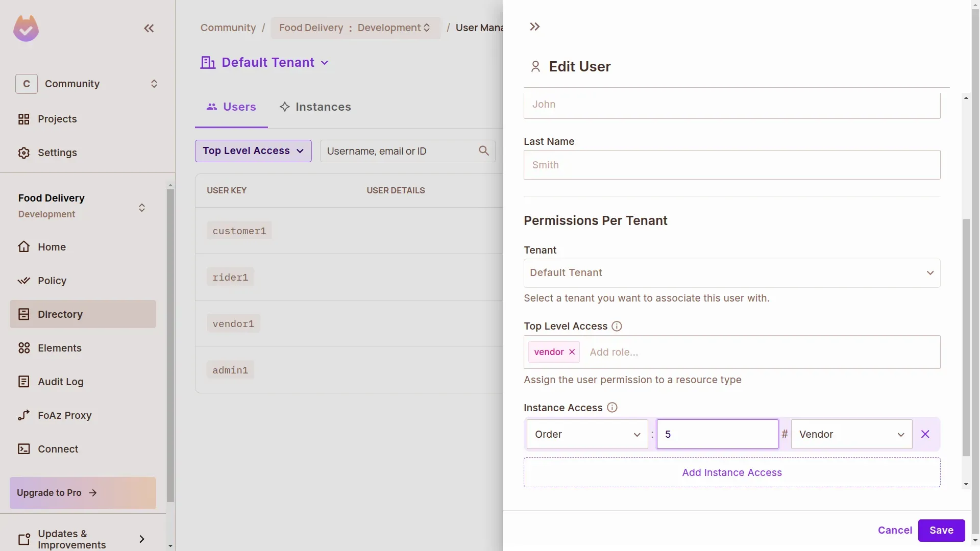The image size is (980, 551).
Task: Switch to the Instances tab
Action: [x=315, y=107]
